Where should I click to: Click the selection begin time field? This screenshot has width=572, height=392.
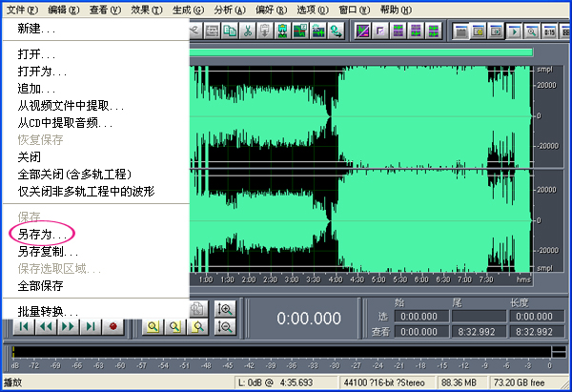(x=421, y=316)
